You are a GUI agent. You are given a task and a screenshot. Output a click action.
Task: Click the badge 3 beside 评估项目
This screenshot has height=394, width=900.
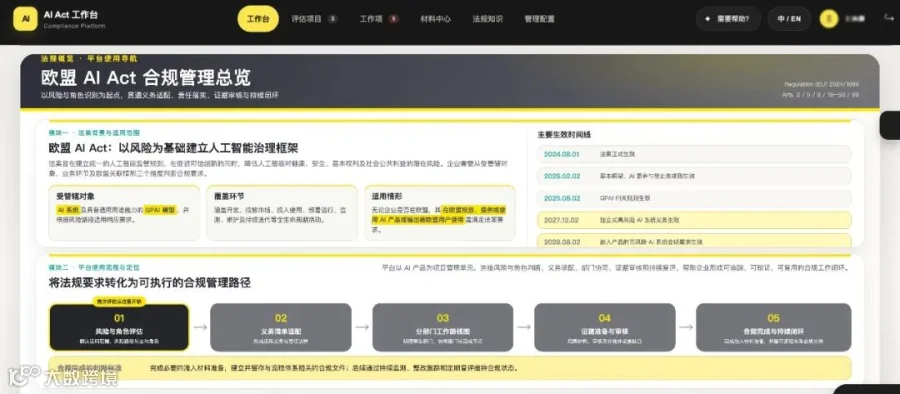(x=332, y=19)
